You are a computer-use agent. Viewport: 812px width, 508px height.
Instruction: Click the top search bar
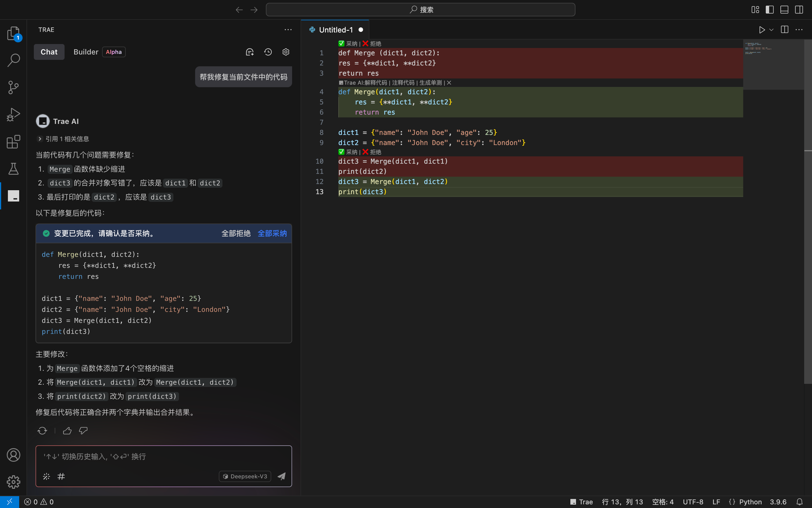(x=420, y=10)
